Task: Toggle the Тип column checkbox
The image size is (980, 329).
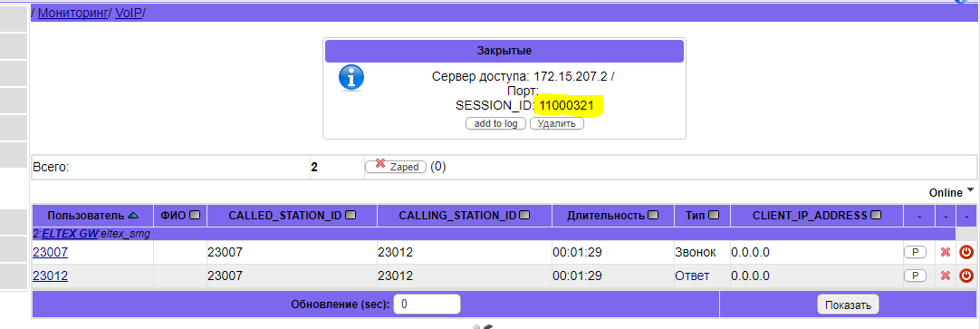Action: (x=714, y=215)
